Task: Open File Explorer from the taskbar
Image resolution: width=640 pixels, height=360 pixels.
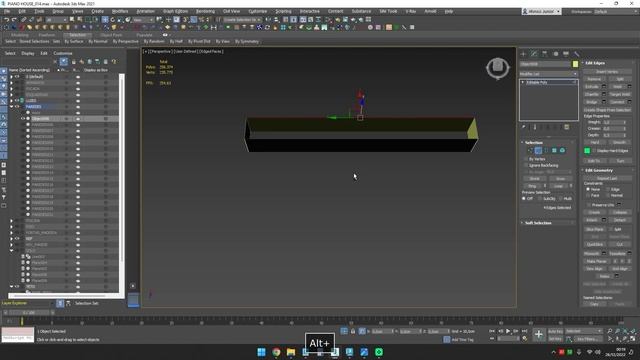Action: tap(291, 352)
